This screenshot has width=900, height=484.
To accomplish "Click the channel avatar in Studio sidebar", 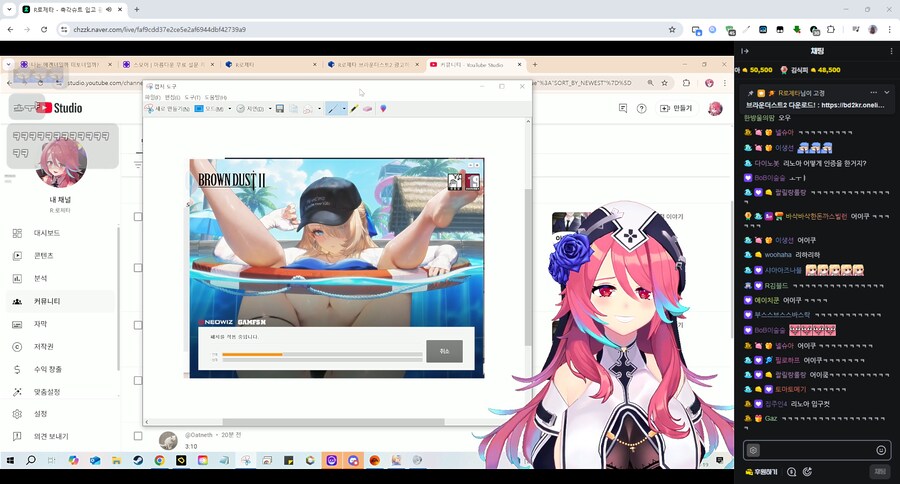I will pos(61,162).
